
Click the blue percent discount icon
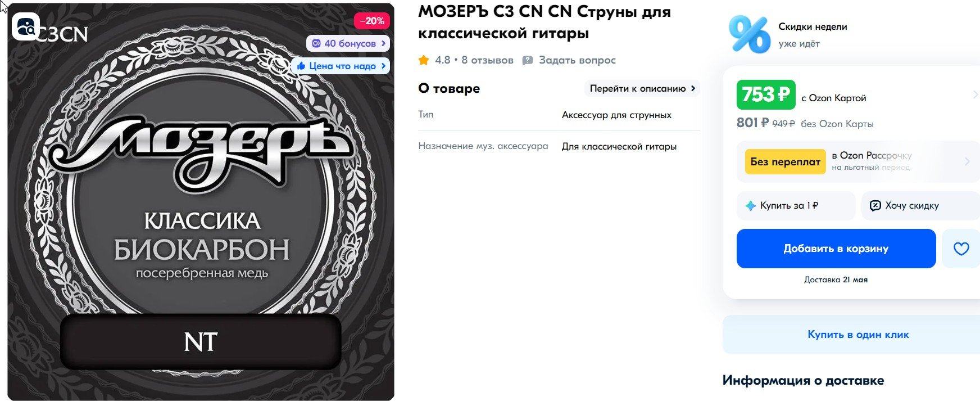(749, 34)
